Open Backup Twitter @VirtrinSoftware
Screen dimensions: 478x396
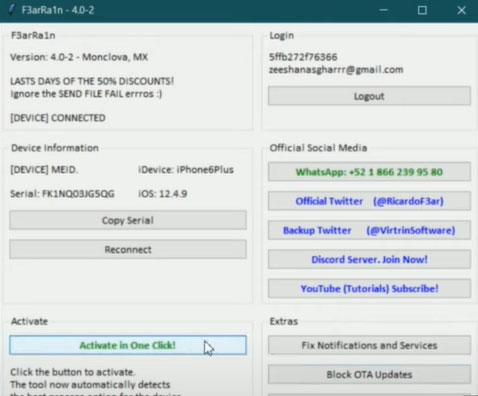click(x=369, y=230)
